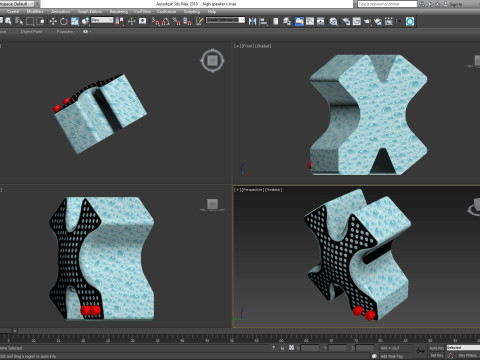Screen dimensions: 480x360
Task: Click the Use Pivot Point Center icon
Action: pyautogui.click(x=119, y=22)
